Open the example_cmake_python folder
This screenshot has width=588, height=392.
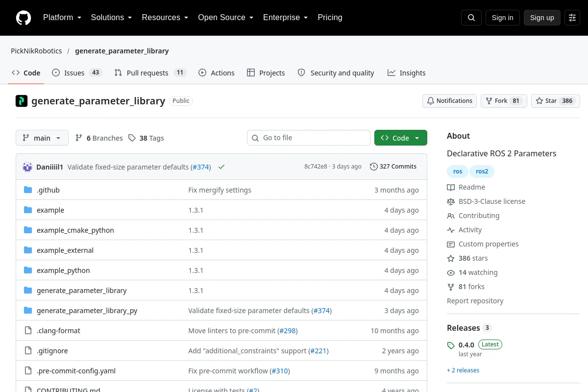[x=75, y=230]
